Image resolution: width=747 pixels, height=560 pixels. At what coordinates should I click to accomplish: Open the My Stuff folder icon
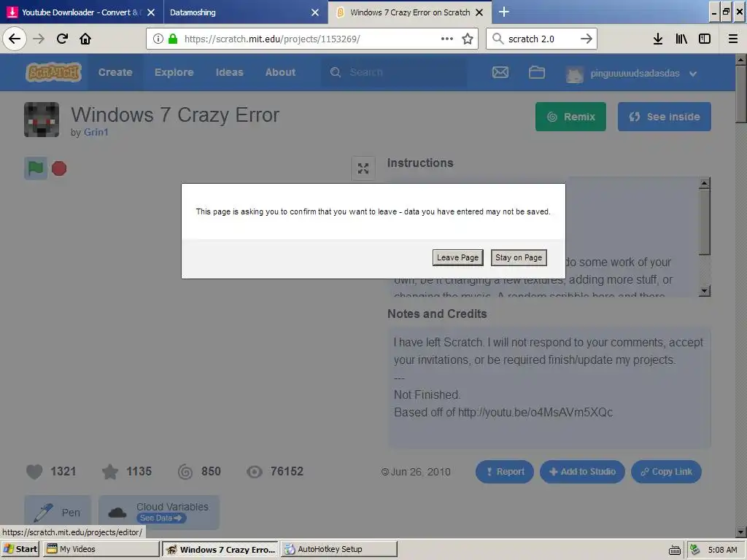[x=537, y=72]
